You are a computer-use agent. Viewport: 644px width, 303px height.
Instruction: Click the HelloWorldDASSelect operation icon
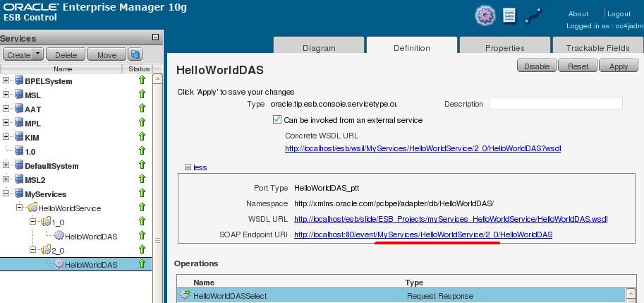(186, 295)
